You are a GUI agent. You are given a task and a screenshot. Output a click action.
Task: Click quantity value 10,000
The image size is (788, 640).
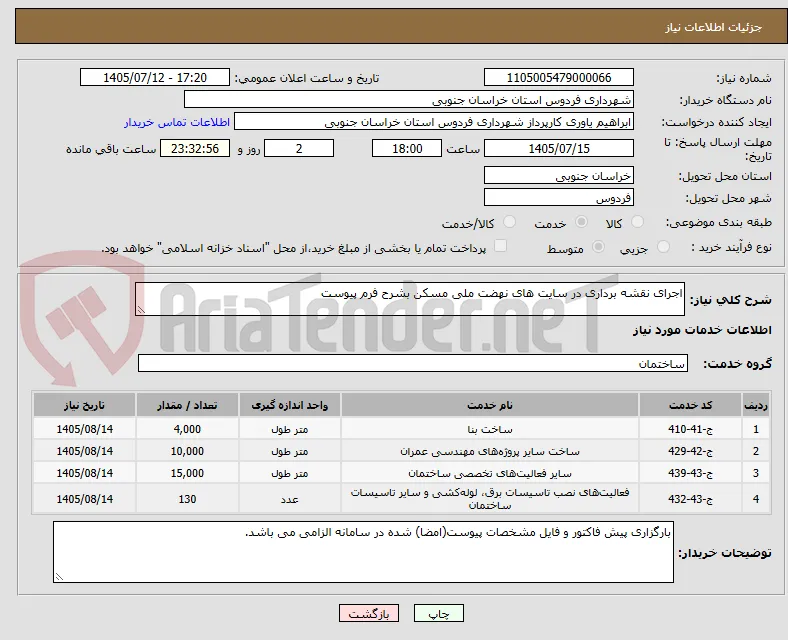pyautogui.click(x=187, y=451)
